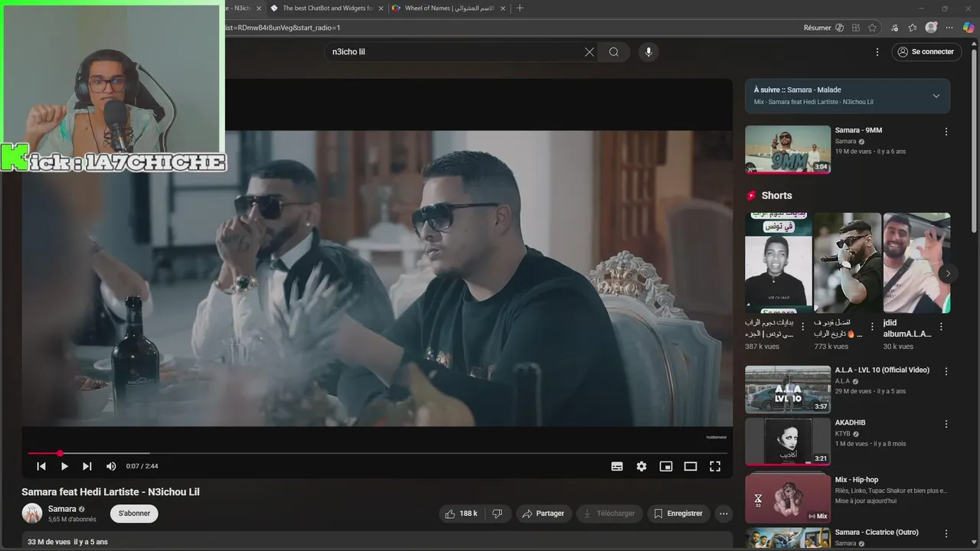Click Partager share button
This screenshot has height=551, width=980.
tap(543, 514)
